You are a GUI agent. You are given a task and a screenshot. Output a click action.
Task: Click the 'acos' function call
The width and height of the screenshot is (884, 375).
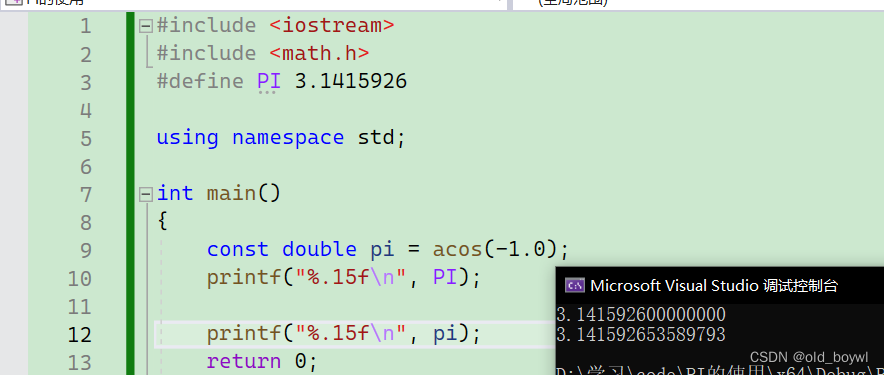pyautogui.click(x=457, y=249)
